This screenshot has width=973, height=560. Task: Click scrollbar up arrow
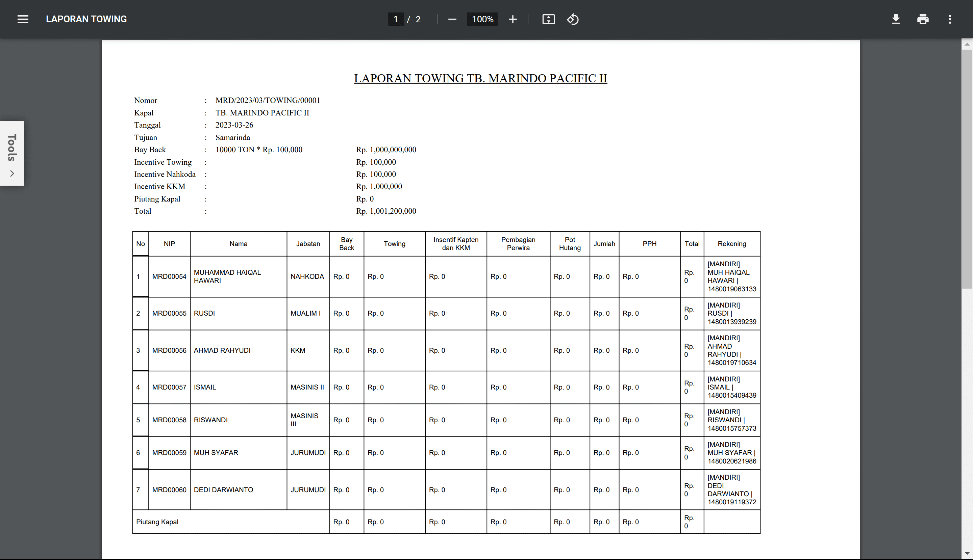pos(967,44)
